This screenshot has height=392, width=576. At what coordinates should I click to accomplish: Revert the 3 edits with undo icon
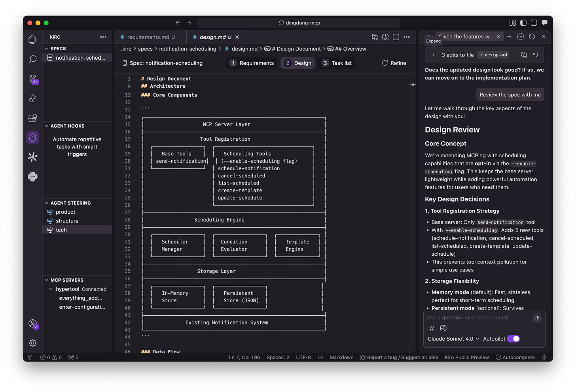(536, 55)
